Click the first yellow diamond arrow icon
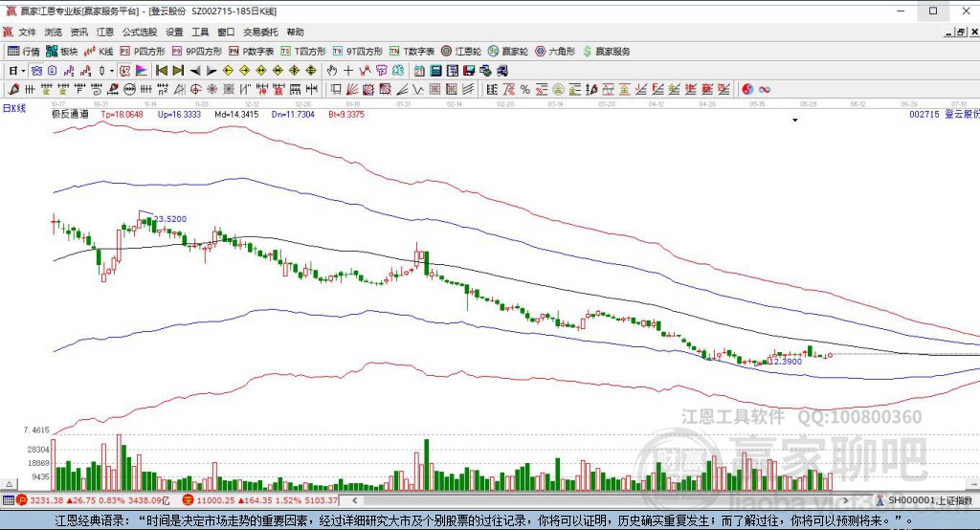This screenshot has width=980, height=530. click(x=228, y=71)
